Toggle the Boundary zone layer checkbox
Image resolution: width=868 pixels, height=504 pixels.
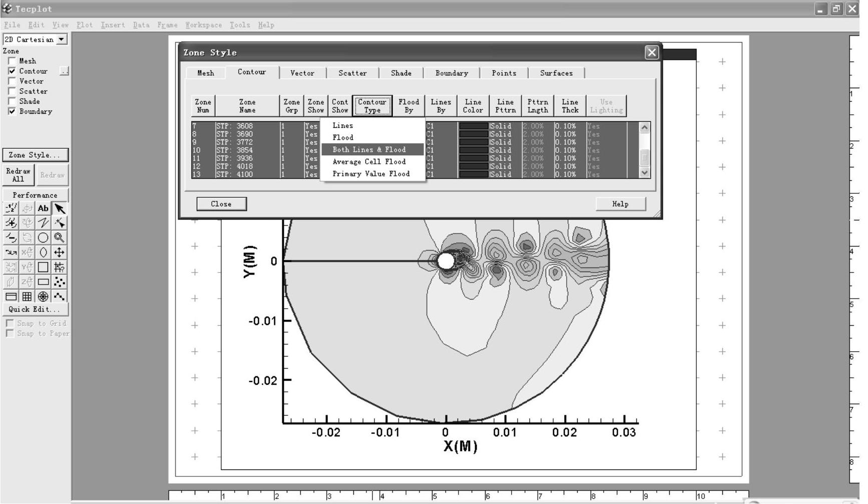click(12, 111)
